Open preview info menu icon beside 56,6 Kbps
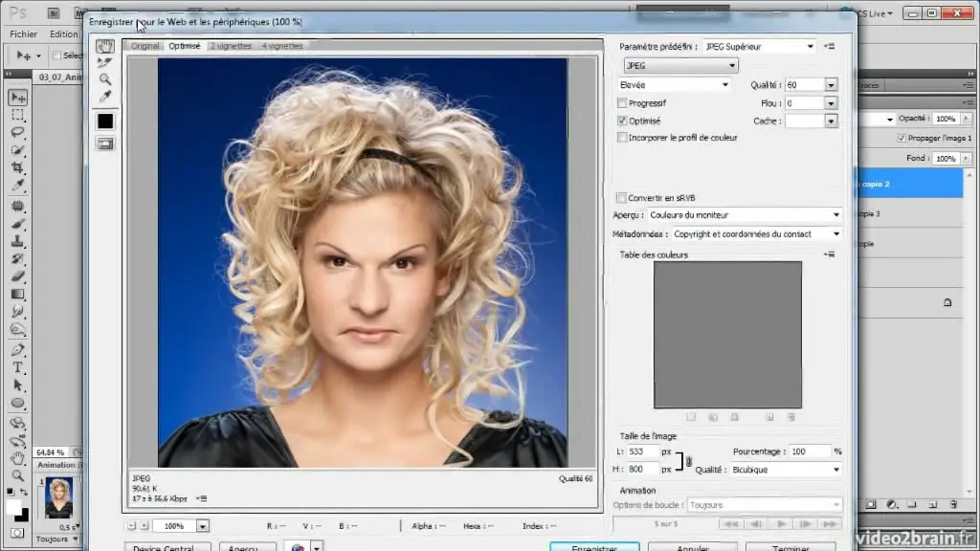Viewport: 980px width, 551px height. point(201,498)
